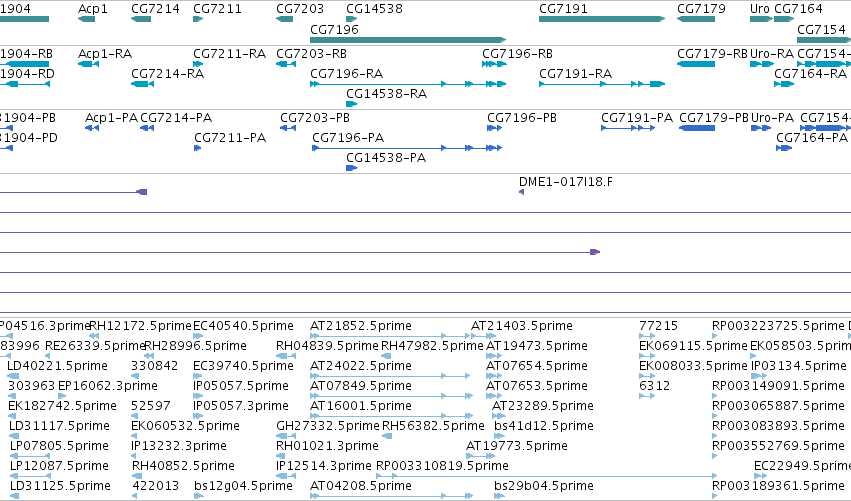Select the CG7214 gene label

pos(156,9)
